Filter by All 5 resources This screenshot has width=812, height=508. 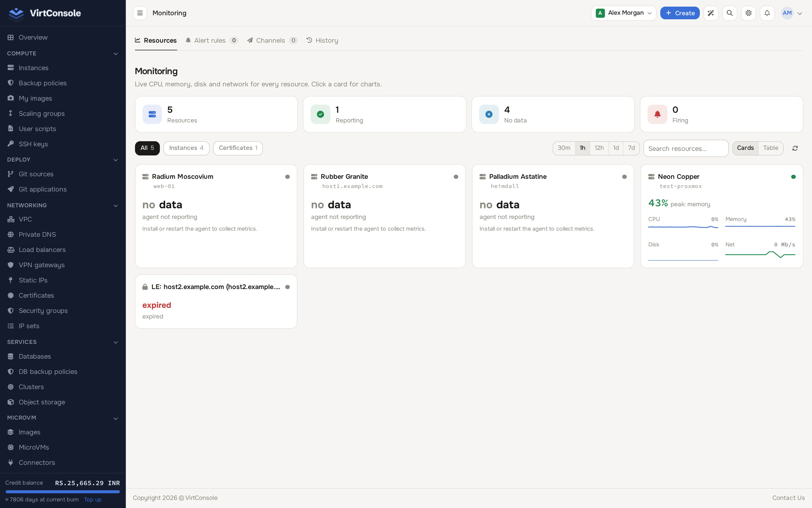(147, 148)
